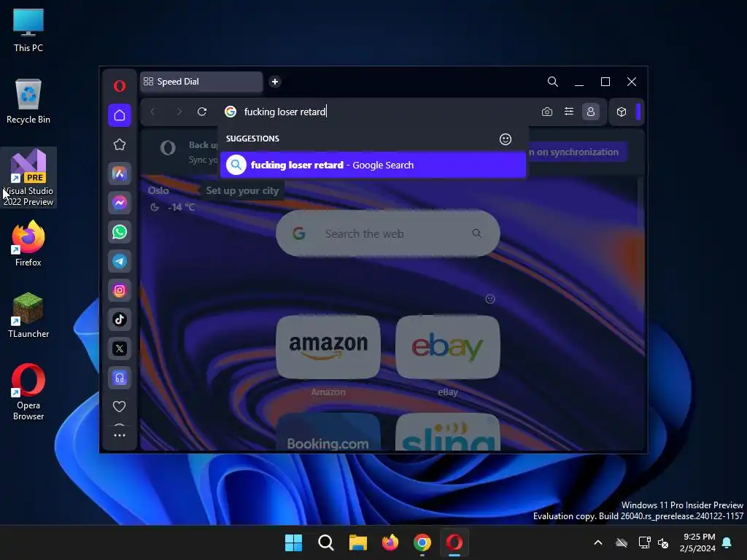This screenshot has width=747, height=560.
Task: Open X (Twitter) in Opera sidebar
Action: click(120, 349)
